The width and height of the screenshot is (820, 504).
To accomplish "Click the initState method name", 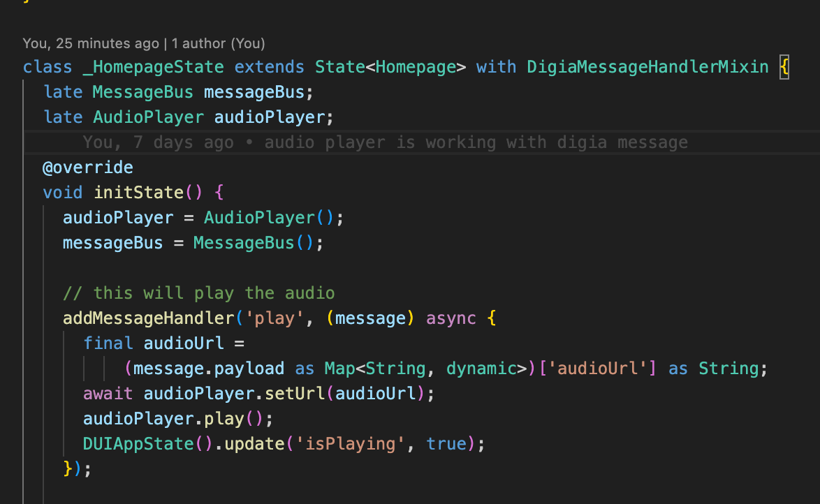I will (x=138, y=193).
